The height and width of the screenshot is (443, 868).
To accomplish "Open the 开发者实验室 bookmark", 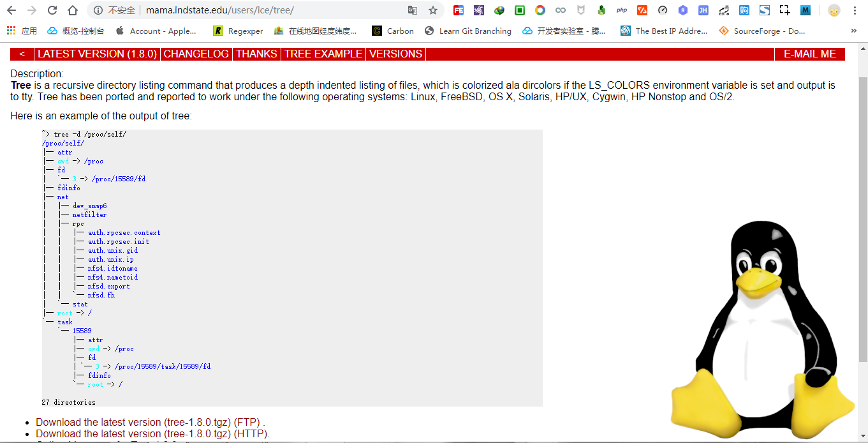I will tap(564, 31).
